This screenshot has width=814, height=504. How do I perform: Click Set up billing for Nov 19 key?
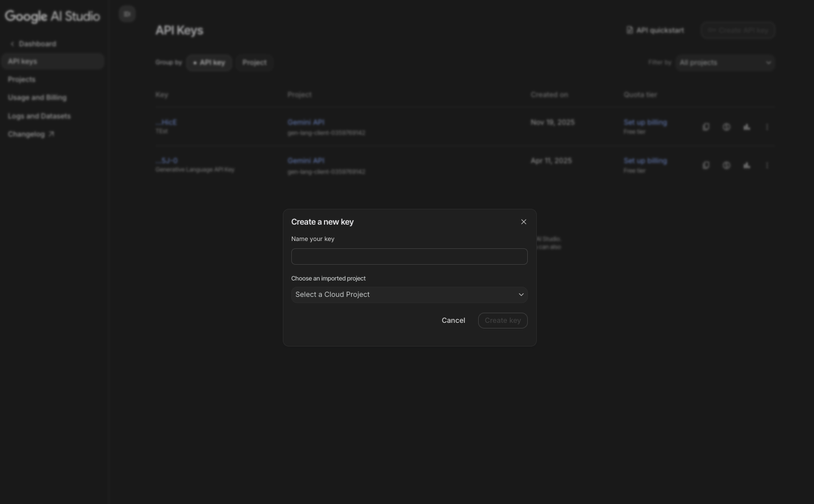pyautogui.click(x=645, y=122)
